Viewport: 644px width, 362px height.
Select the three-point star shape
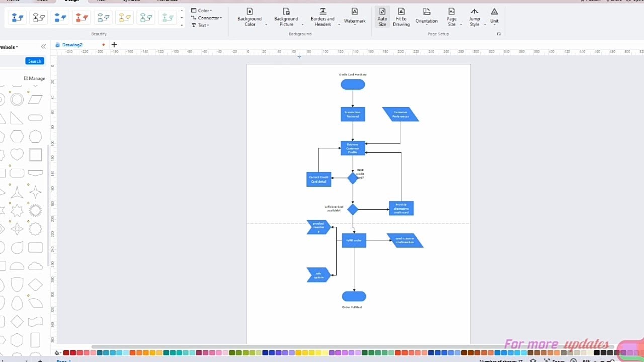pyautogui.click(x=17, y=192)
